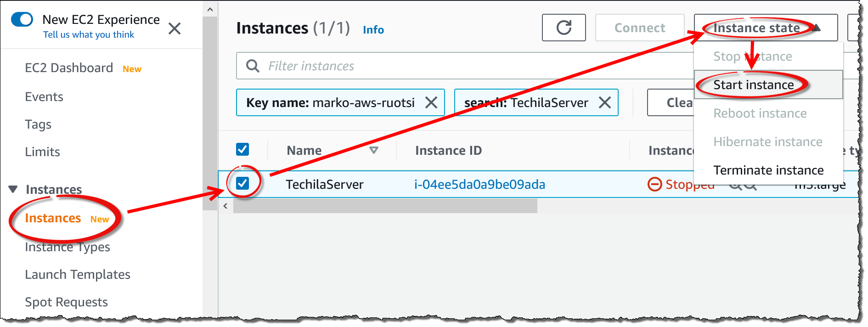Toggle the select-all instances header checkbox
The height and width of the screenshot is (327, 868).
242,149
